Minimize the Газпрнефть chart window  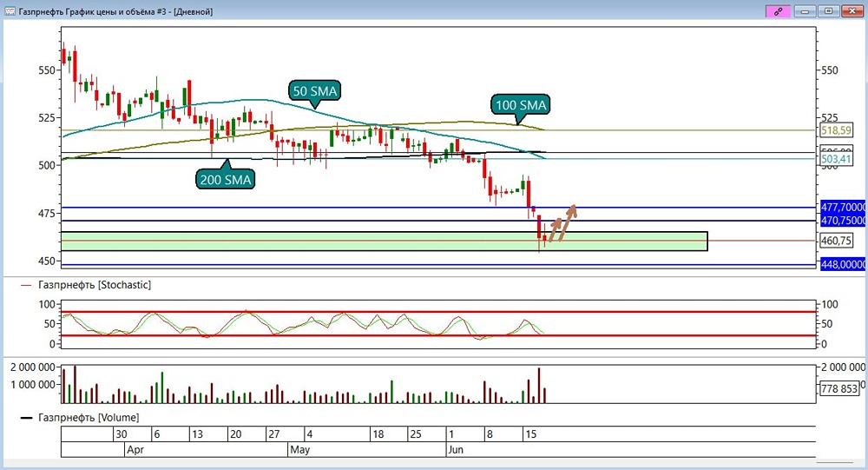pos(805,11)
